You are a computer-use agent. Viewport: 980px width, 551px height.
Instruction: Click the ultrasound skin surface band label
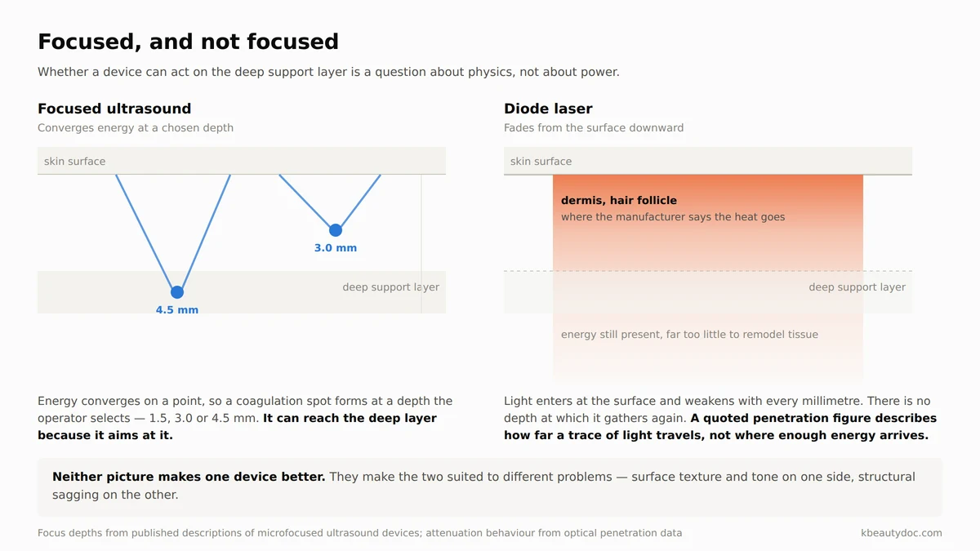(x=74, y=162)
